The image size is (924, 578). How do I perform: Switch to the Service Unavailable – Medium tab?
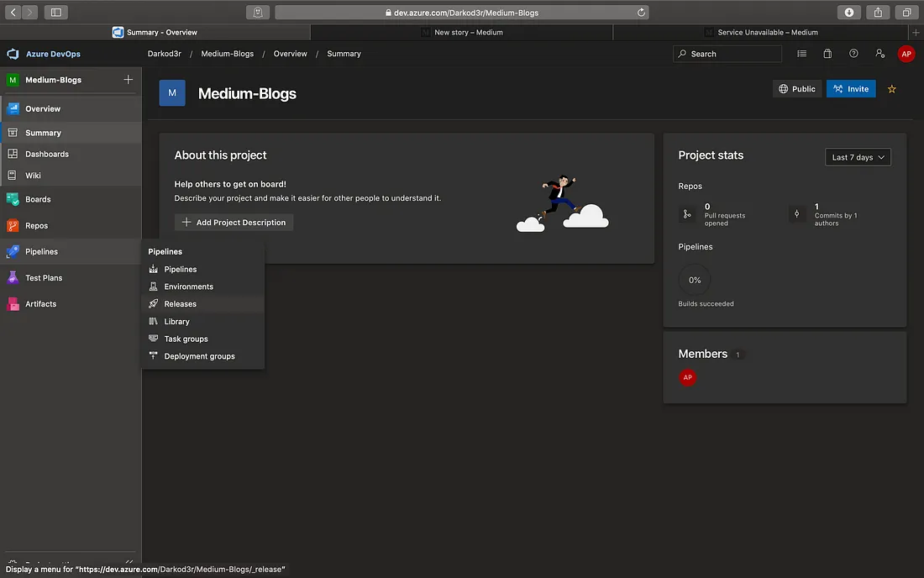pyautogui.click(x=761, y=33)
